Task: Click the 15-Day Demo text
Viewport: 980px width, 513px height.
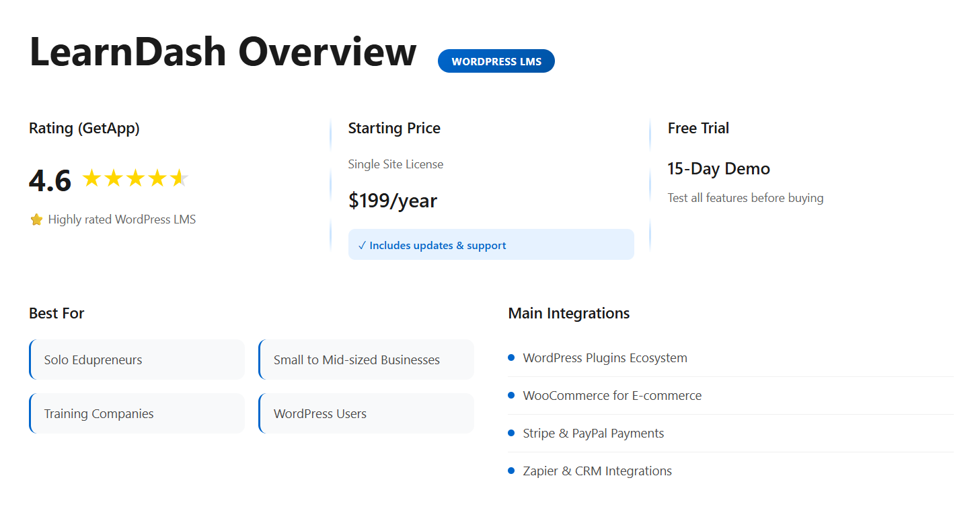Action: (x=718, y=168)
